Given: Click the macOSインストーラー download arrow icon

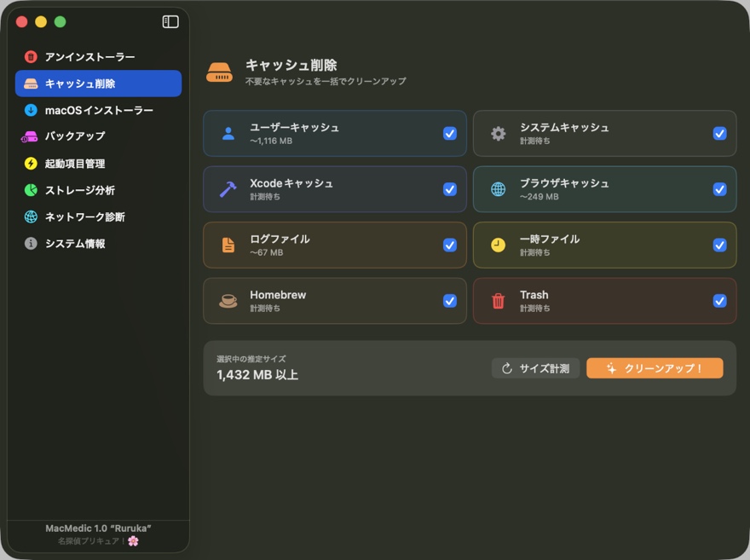Looking at the screenshot, I should pos(31,110).
